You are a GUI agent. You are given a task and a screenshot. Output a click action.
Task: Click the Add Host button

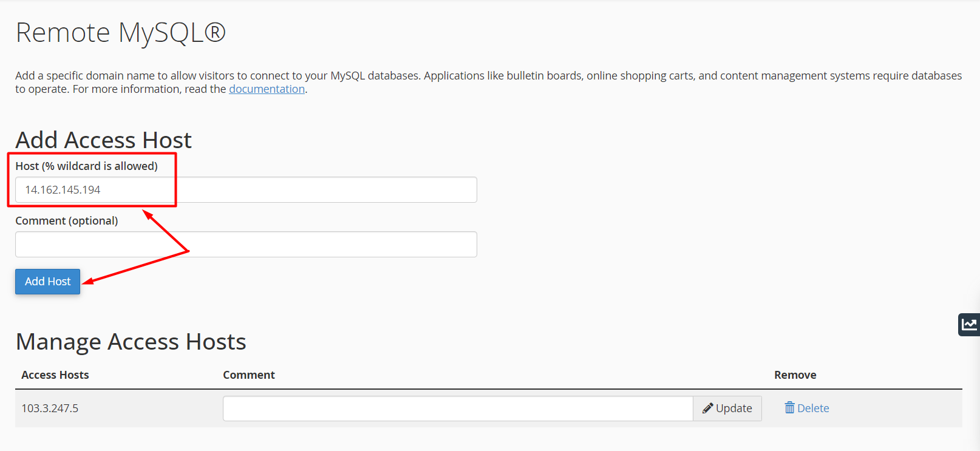point(47,282)
